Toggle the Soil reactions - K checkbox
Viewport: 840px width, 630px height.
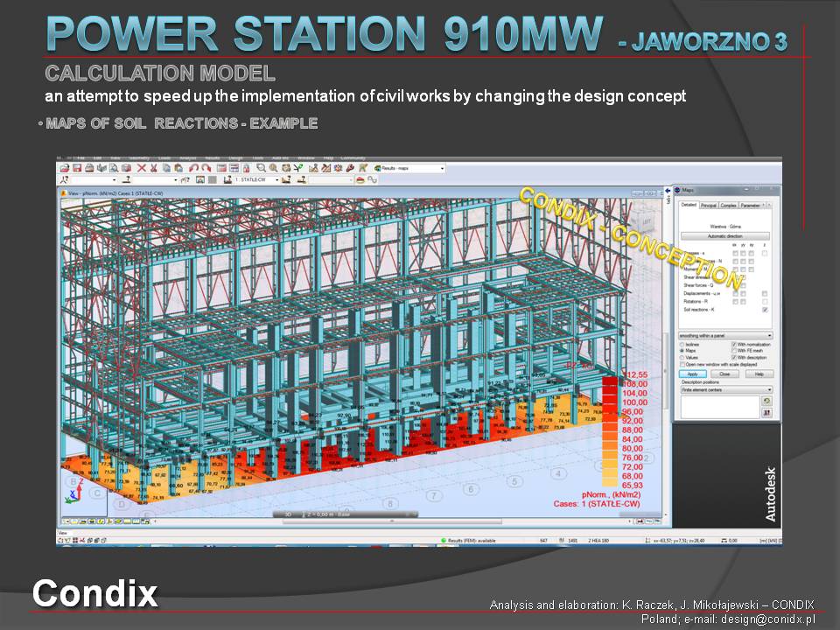[x=765, y=310]
